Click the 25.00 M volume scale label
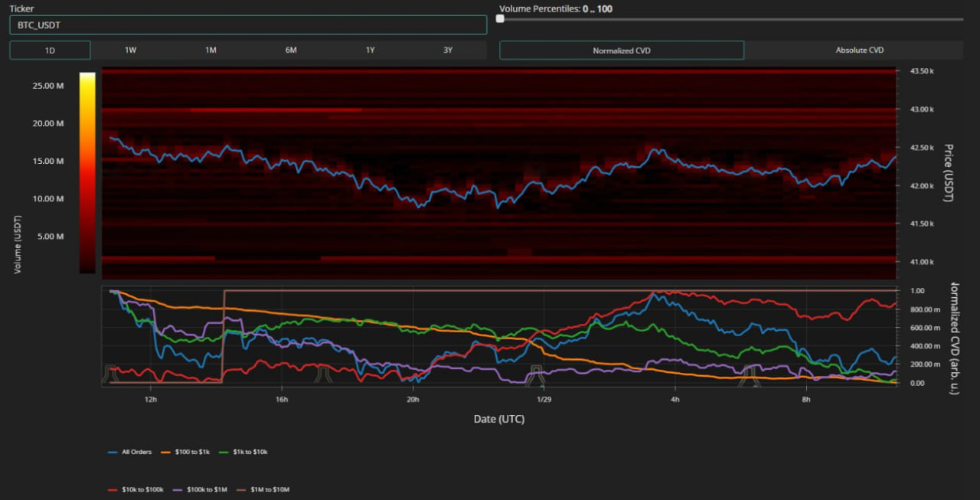 coord(48,86)
